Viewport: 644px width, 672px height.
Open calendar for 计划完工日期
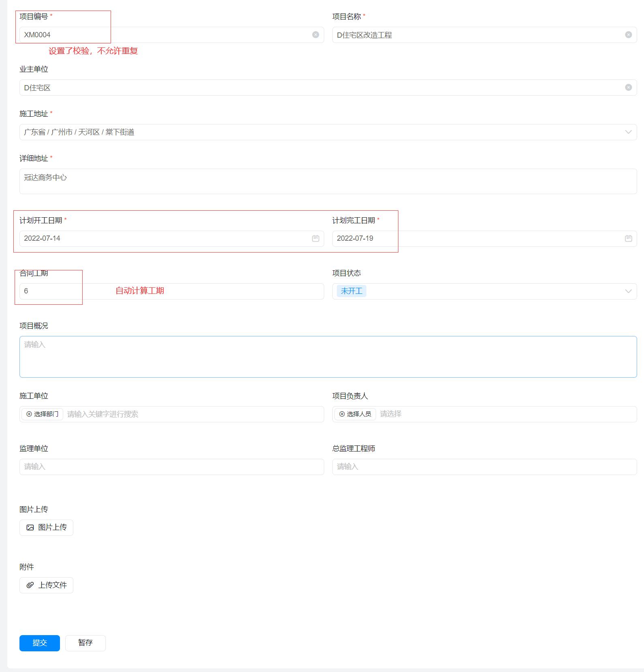[628, 239]
